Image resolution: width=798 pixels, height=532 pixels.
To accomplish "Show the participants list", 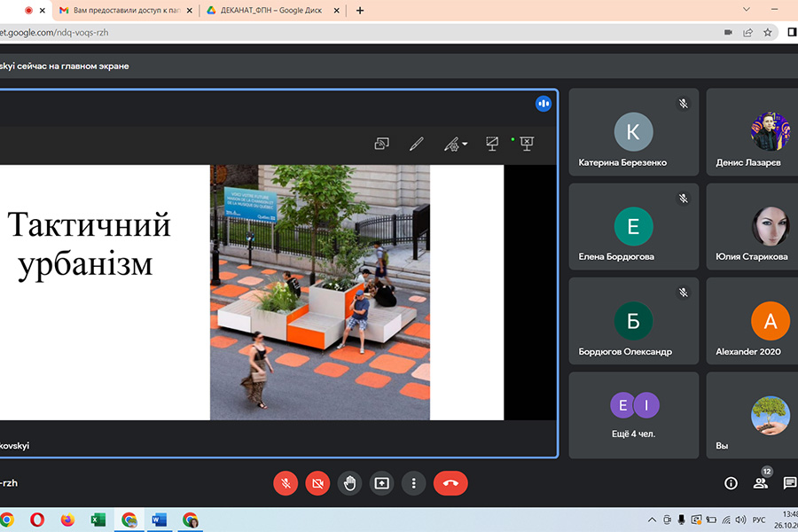I will coord(760,483).
